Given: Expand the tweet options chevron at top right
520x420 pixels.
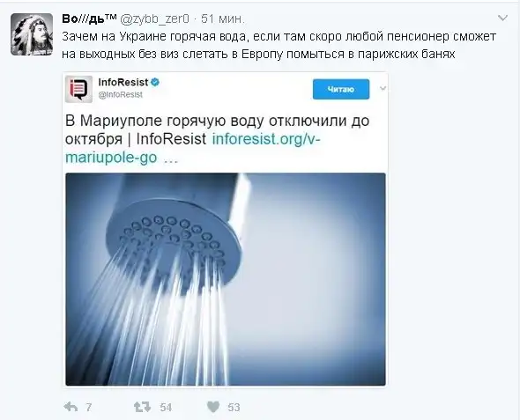Looking at the screenshot, I should (x=502, y=18).
